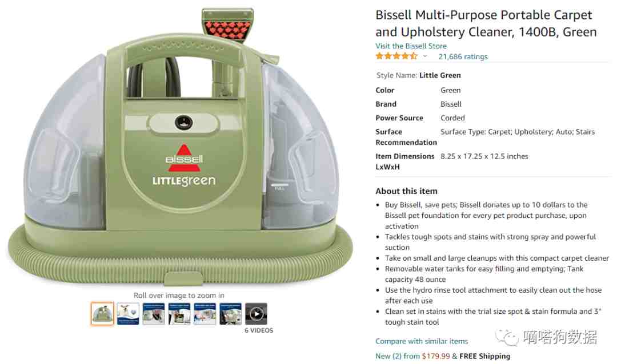Select the sixth product thumbnail

231,314
